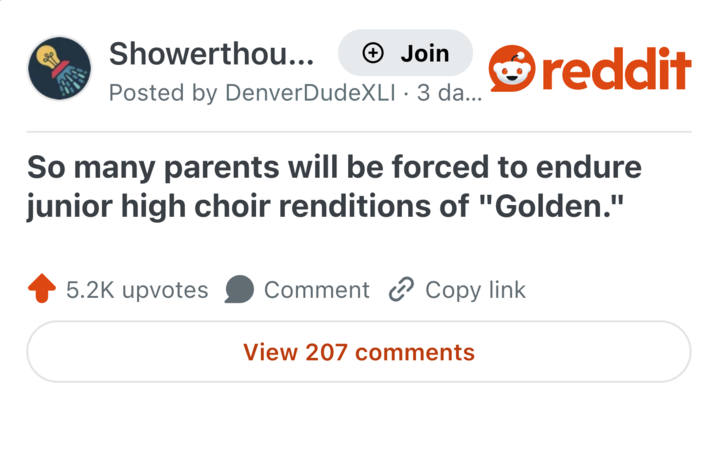Click the plus circle icon inside Join

372,53
